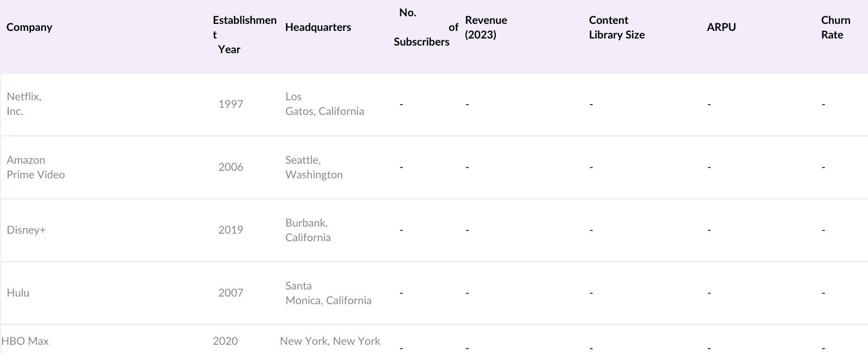The width and height of the screenshot is (868, 354).
Task: Click the Los Gatos, California cell
Action: 324,104
